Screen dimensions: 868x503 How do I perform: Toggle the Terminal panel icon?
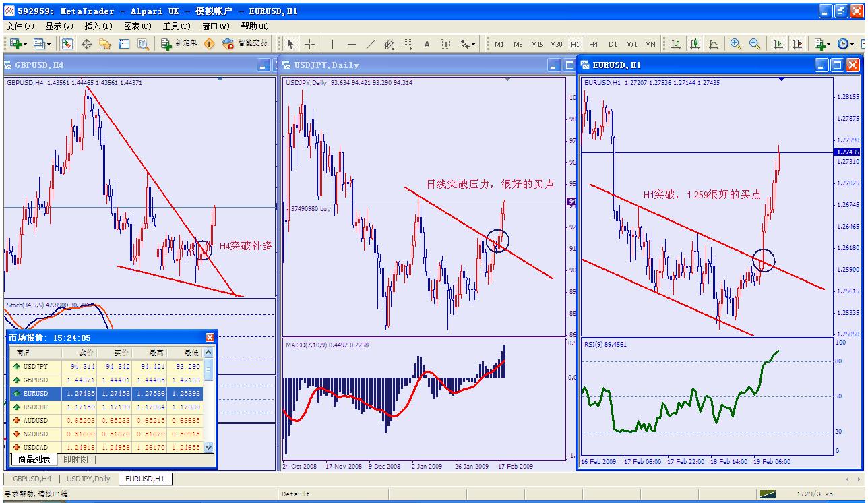point(124,44)
